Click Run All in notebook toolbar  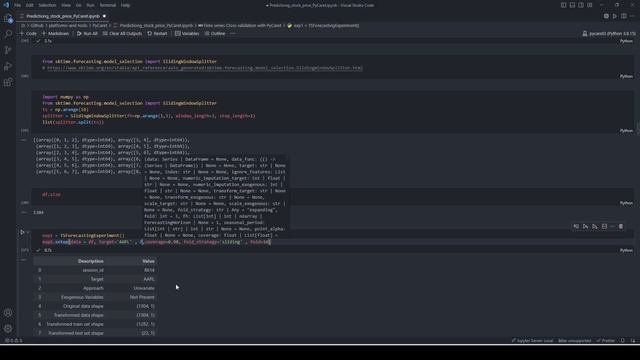pyautogui.click(x=87, y=33)
